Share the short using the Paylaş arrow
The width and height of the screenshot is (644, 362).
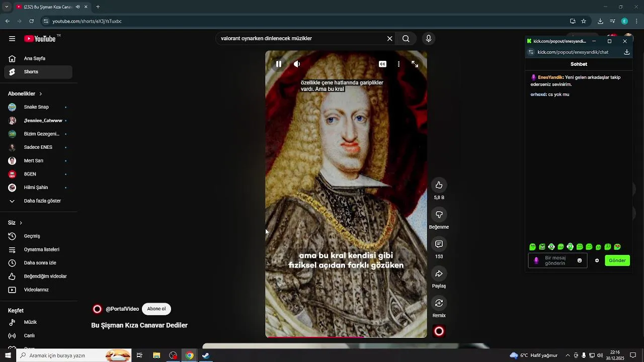[x=439, y=274]
